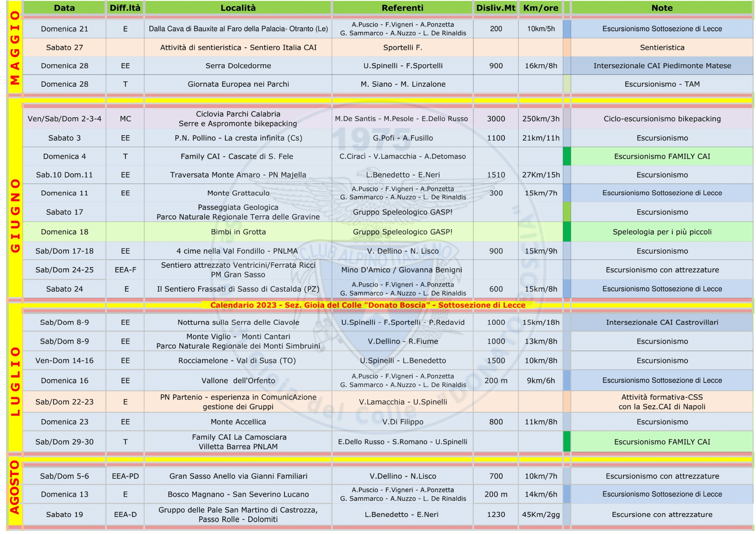This screenshot has height=534, width=756.
Task: Click blue swatch in Monte Grattaculo row
Action: point(567,193)
